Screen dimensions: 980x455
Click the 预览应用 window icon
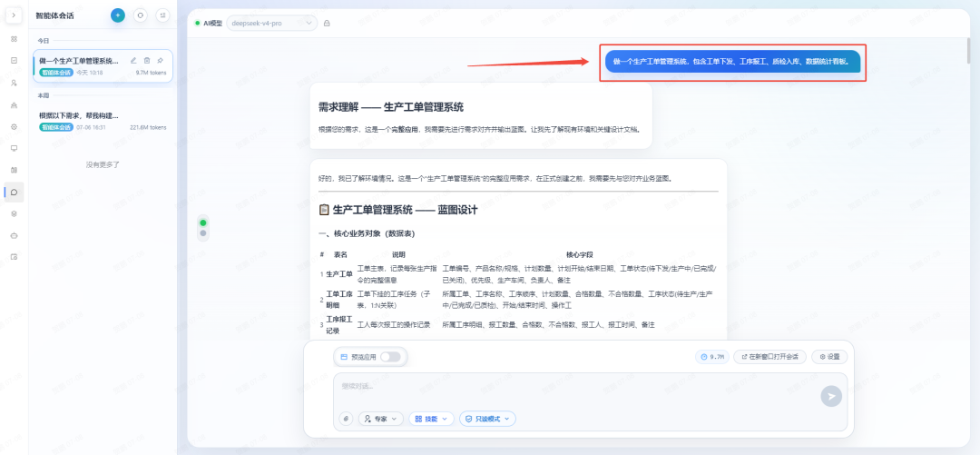(344, 357)
